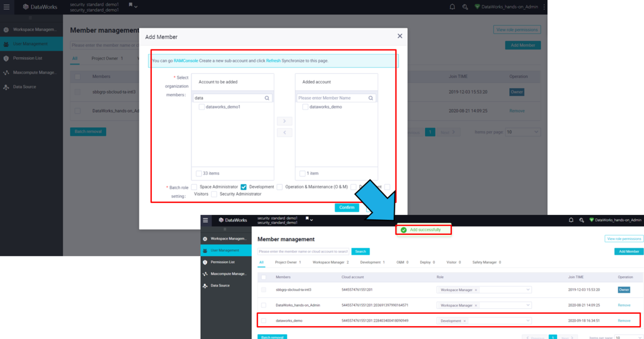Click bookmark workspace icon in lower window header

point(307,219)
